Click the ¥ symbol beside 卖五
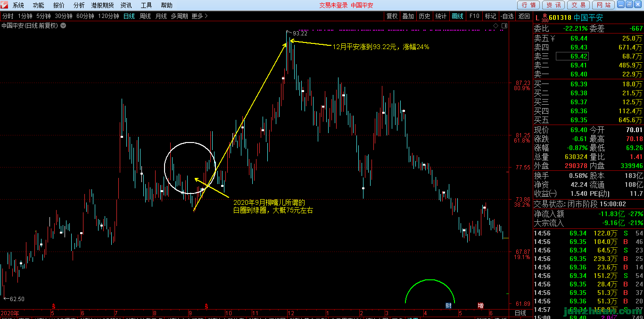This screenshot has width=644, height=319. [x=553, y=38]
